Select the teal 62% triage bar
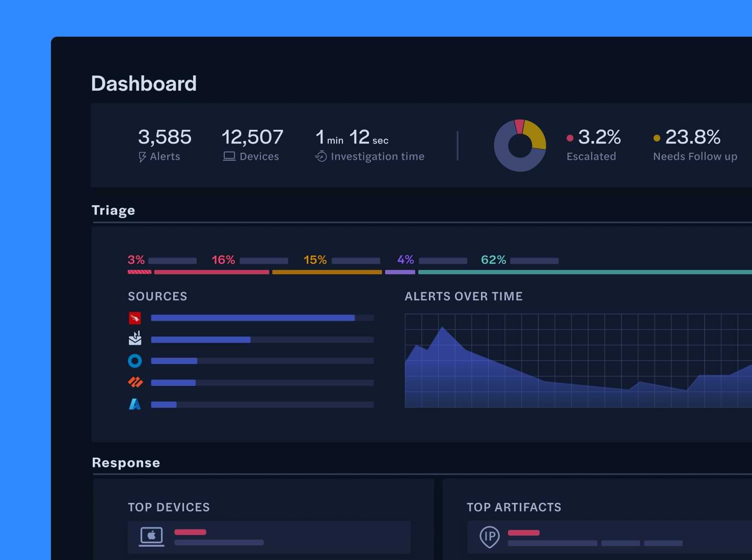 (x=585, y=272)
